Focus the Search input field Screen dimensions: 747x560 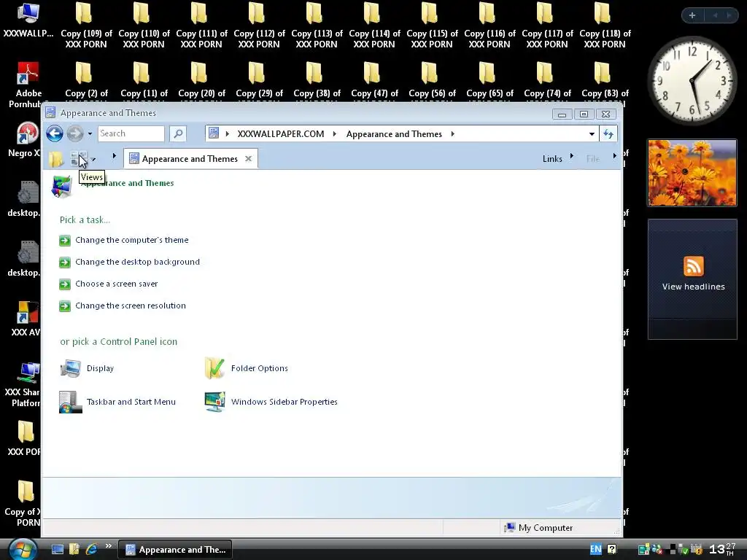click(x=131, y=134)
